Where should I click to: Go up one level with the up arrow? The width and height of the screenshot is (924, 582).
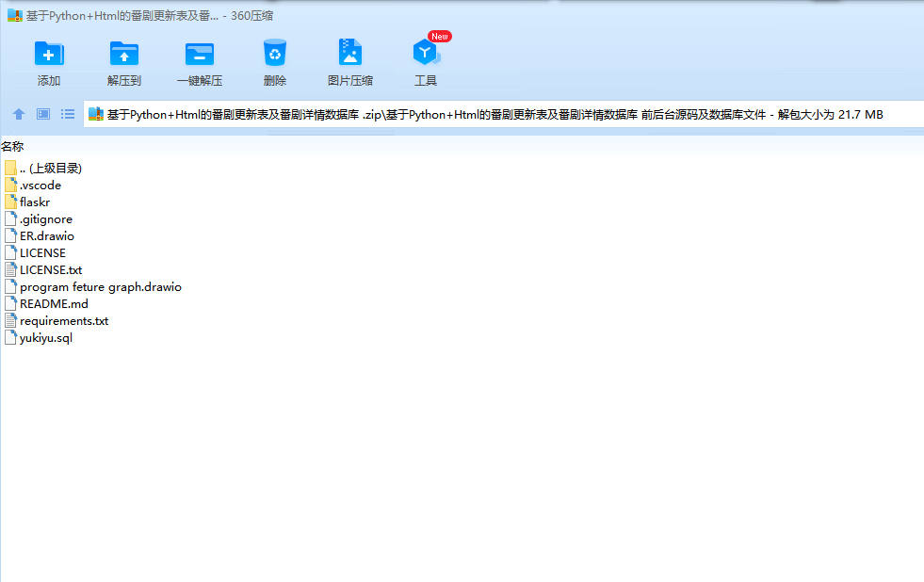tap(19, 114)
